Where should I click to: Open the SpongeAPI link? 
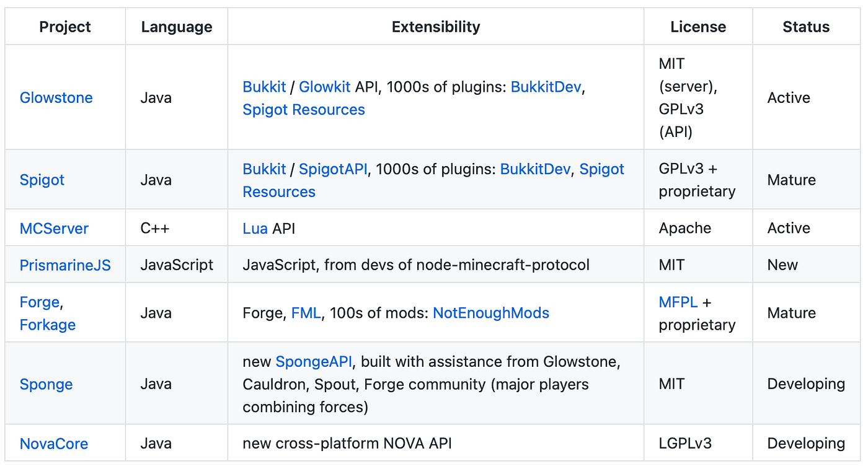click(x=314, y=361)
